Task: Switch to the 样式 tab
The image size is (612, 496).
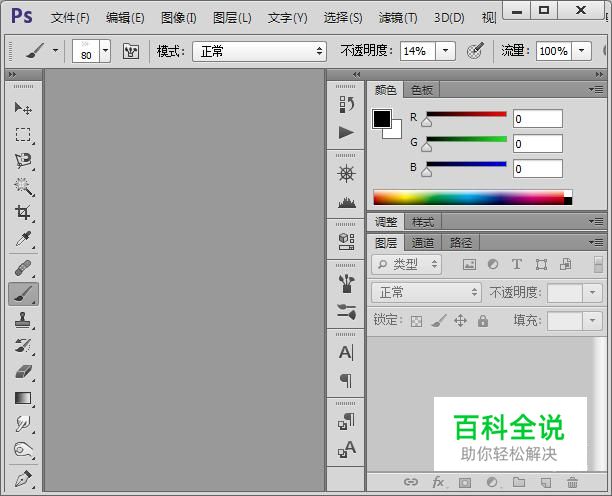Action: coord(423,222)
